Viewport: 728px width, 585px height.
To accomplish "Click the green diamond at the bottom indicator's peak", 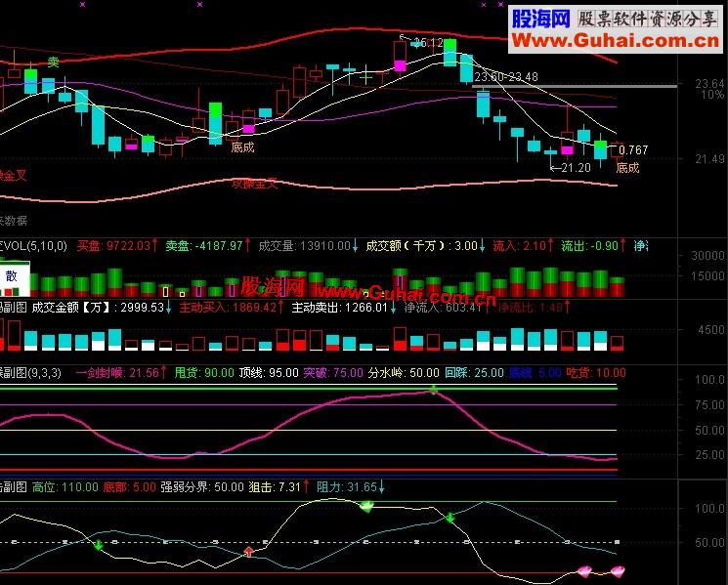I will [x=366, y=506].
